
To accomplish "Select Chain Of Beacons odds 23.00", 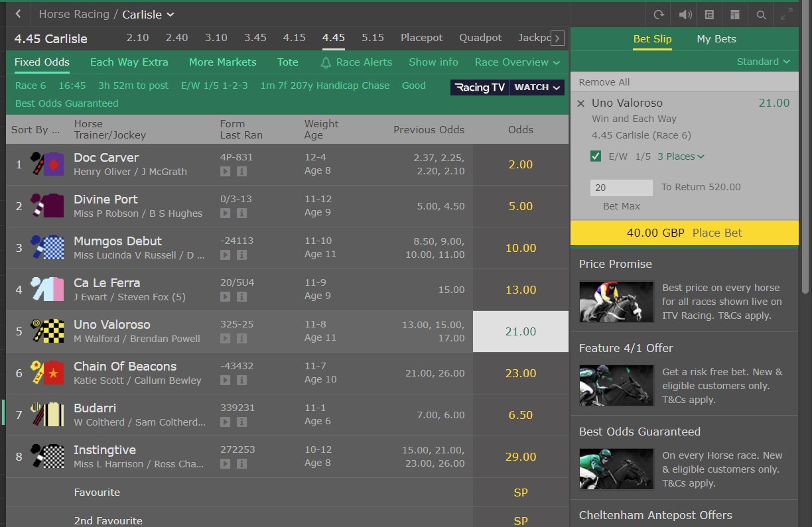I will click(x=521, y=373).
